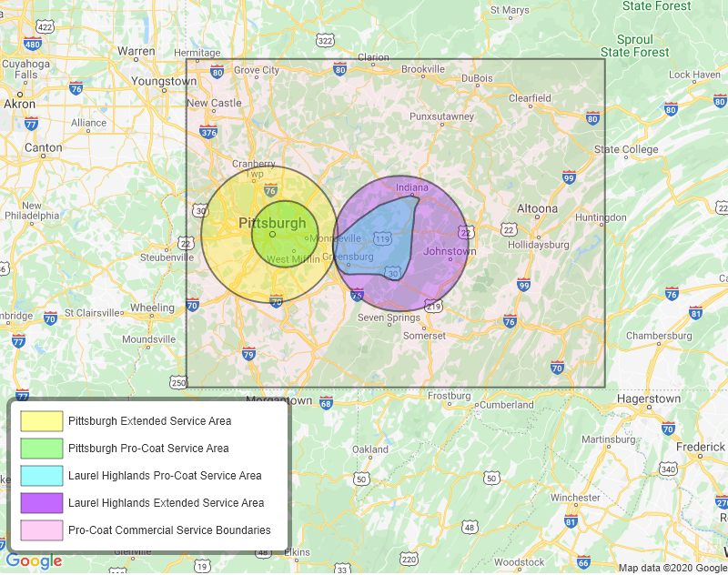
Task: Click the Steubenville label
Action: pyautogui.click(x=167, y=257)
